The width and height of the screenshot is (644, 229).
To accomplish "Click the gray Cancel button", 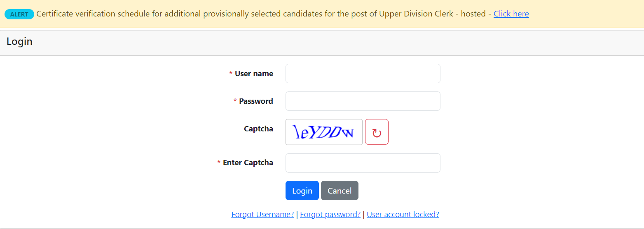I will point(340,191).
